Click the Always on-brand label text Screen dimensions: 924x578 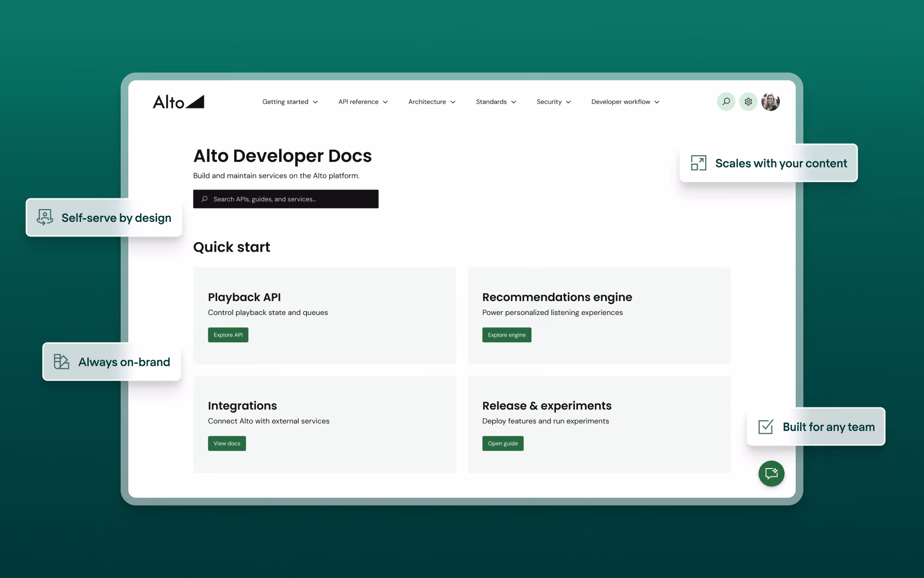(x=124, y=362)
